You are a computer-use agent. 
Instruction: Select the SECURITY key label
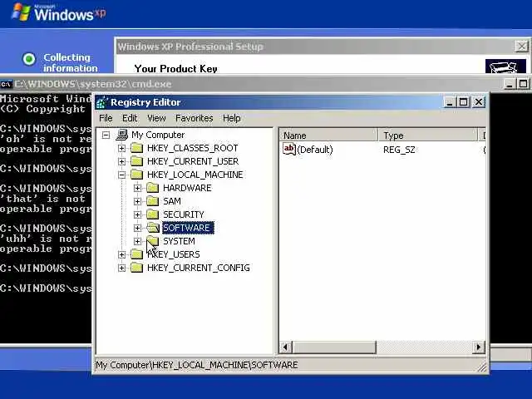tap(184, 214)
